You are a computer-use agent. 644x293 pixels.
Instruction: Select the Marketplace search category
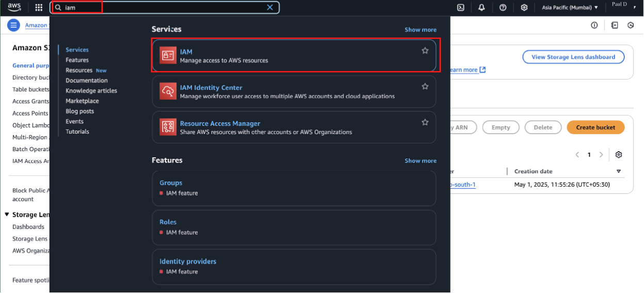(x=82, y=101)
